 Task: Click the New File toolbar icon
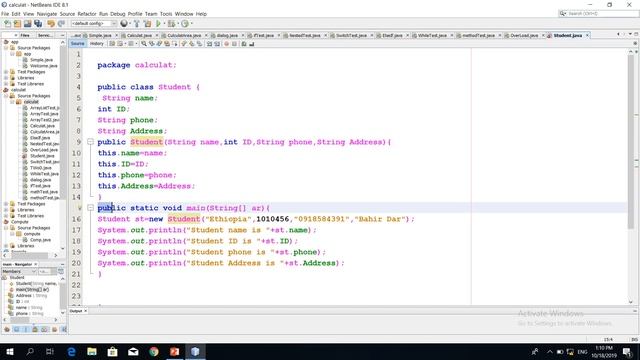(x=7, y=24)
